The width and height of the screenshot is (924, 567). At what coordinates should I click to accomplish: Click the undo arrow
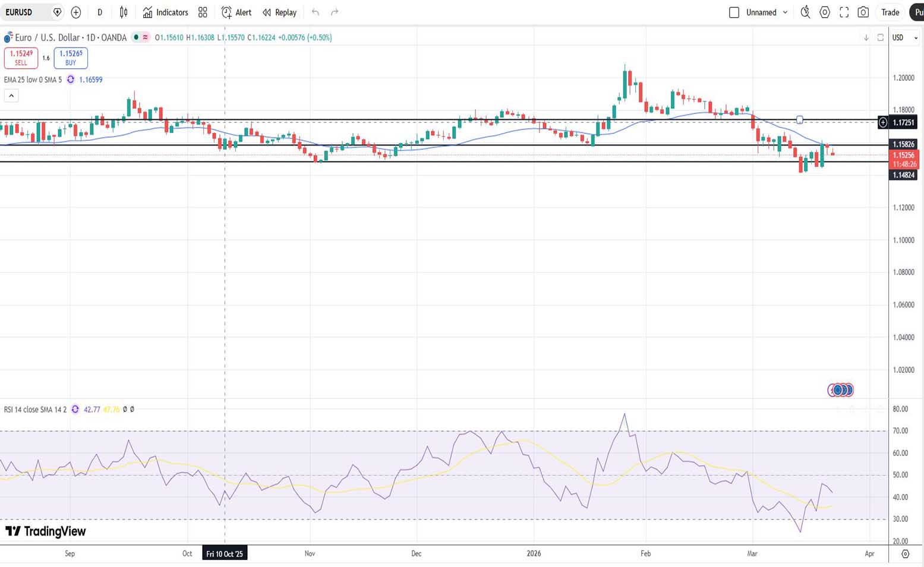point(316,12)
